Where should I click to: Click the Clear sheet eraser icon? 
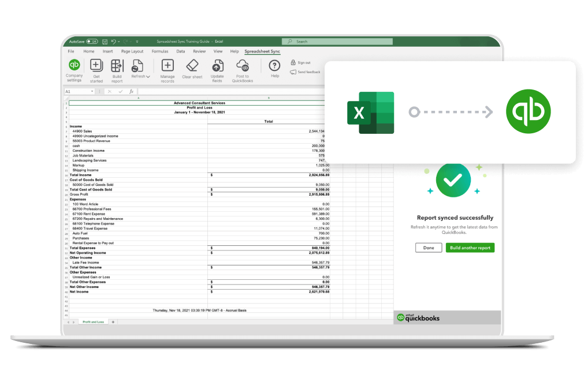[x=192, y=66]
